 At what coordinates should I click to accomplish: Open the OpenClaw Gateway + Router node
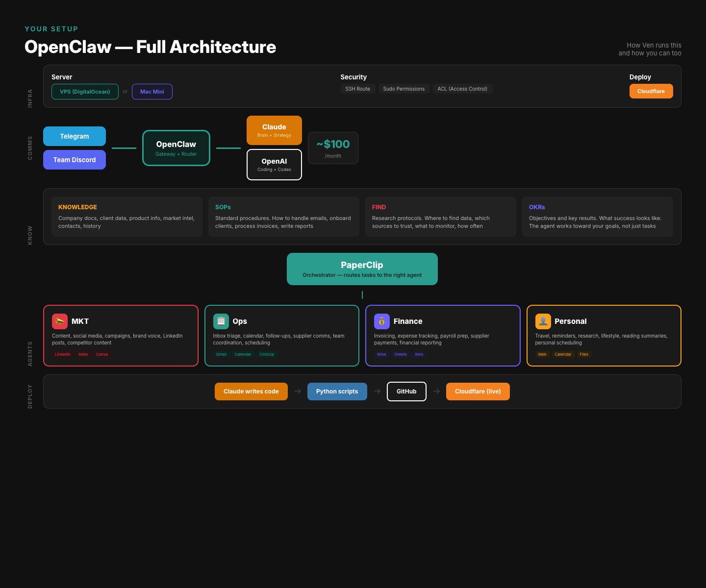(176, 147)
